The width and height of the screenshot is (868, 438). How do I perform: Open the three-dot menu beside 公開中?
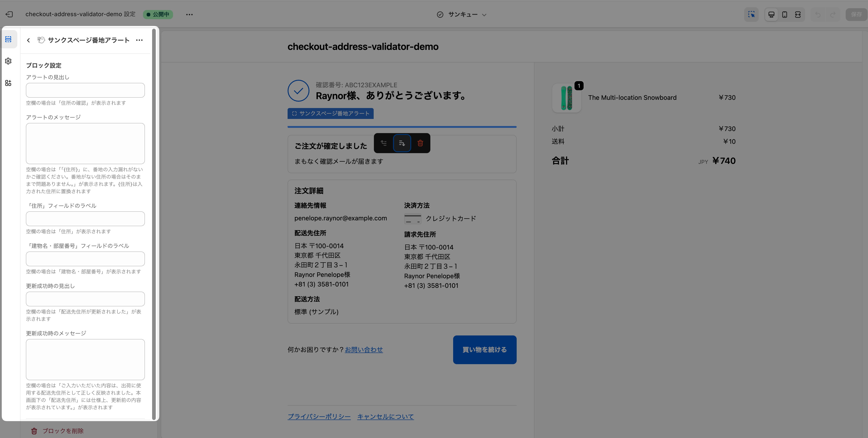[x=189, y=15]
